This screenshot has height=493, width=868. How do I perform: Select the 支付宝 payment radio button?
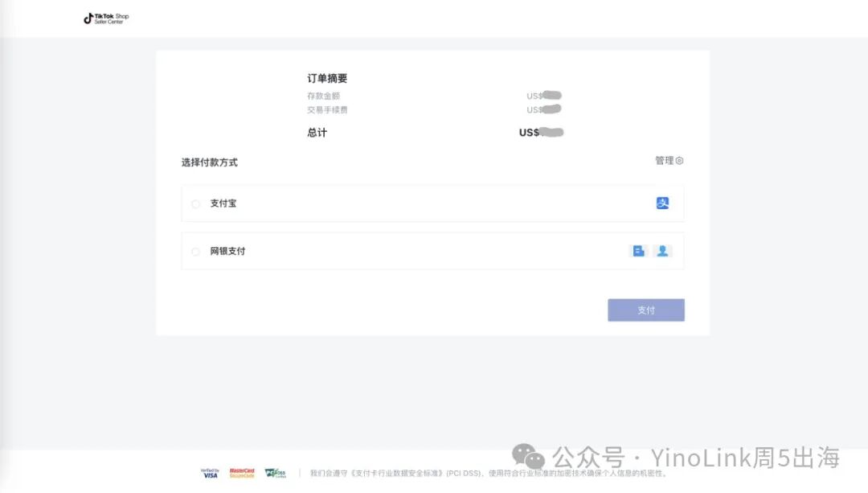coord(195,203)
